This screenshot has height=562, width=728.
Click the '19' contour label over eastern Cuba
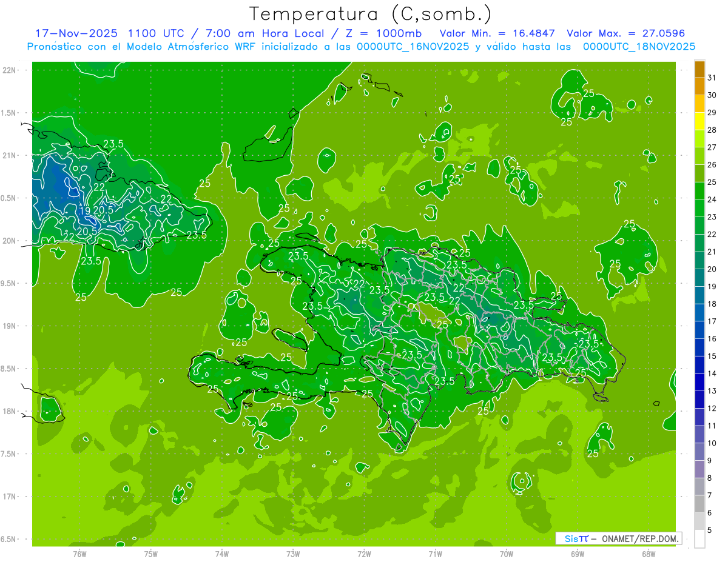tap(86, 211)
